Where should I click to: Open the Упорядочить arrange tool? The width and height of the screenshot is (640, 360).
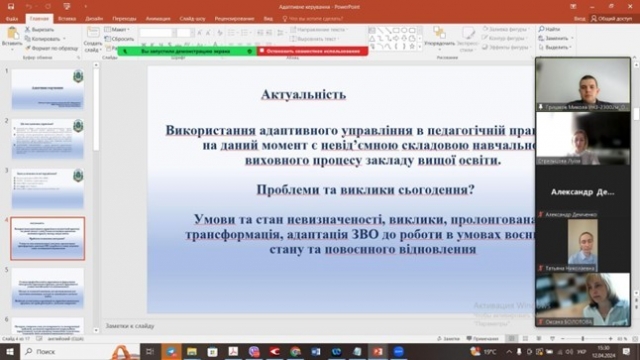[x=439, y=39]
